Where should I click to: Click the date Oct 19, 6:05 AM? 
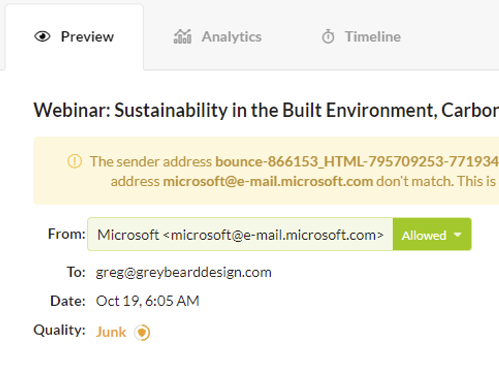coord(148,301)
